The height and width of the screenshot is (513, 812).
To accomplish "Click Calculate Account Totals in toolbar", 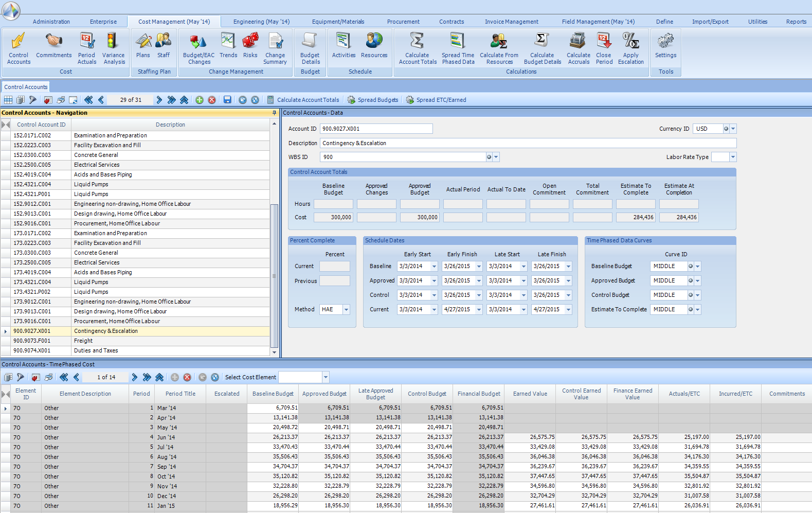I will click(303, 100).
